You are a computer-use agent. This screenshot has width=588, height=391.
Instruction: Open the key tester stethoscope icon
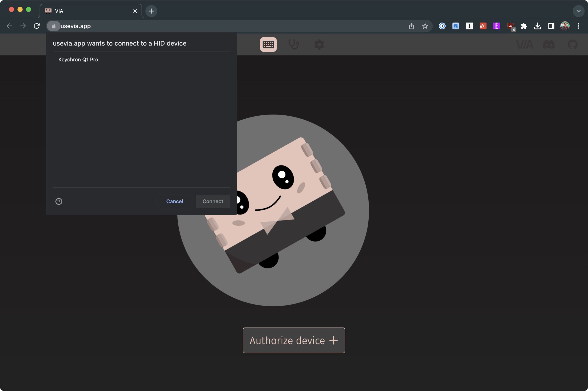pyautogui.click(x=294, y=44)
